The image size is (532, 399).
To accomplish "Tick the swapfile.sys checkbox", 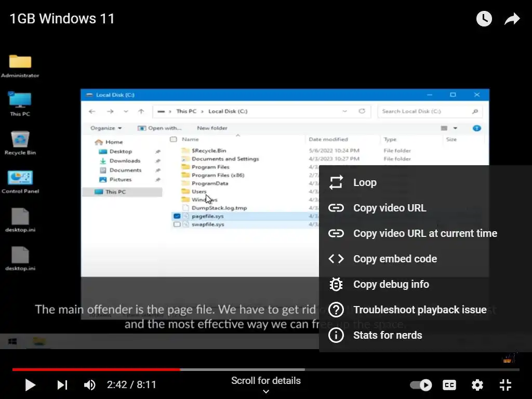I will [x=177, y=224].
